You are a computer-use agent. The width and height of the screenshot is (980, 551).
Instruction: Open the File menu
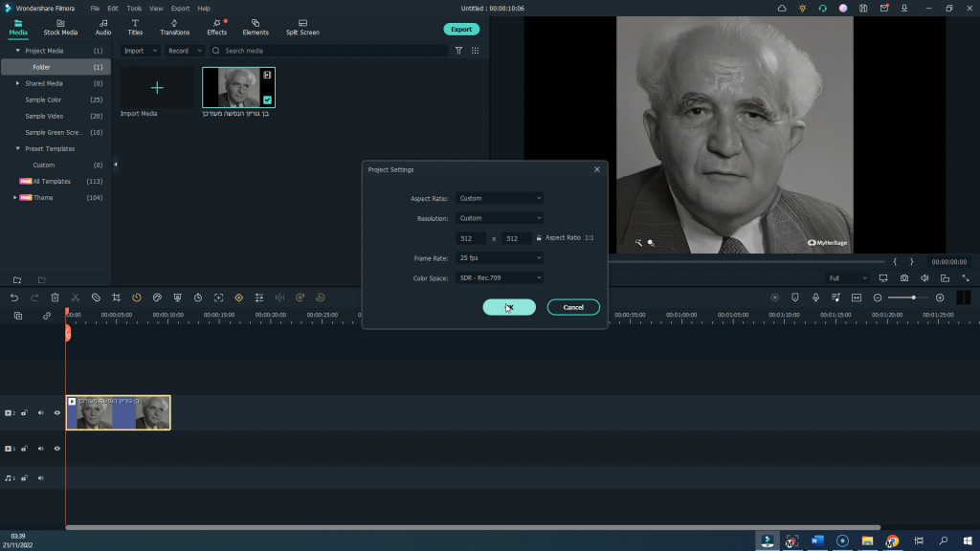(x=95, y=9)
